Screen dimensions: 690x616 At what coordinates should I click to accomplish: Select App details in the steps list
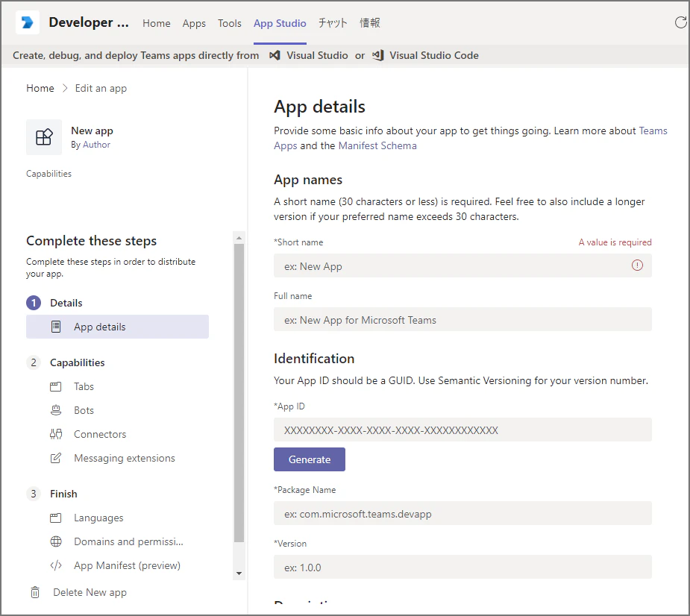point(118,327)
